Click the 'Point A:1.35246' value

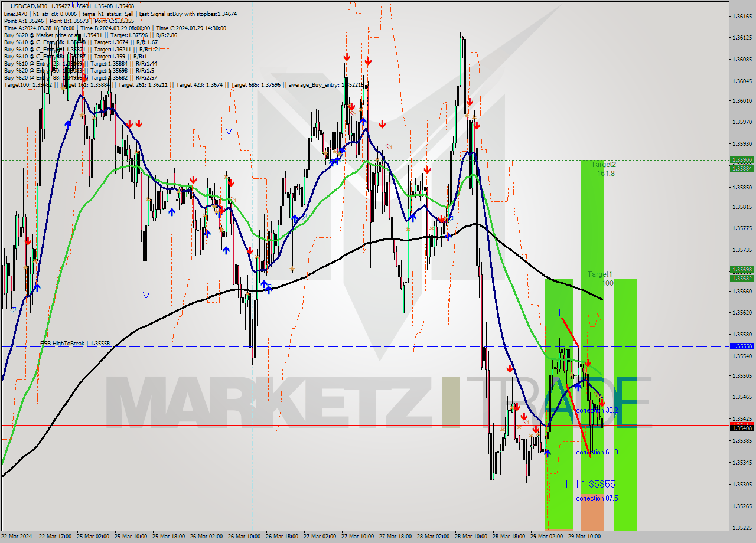(24, 21)
